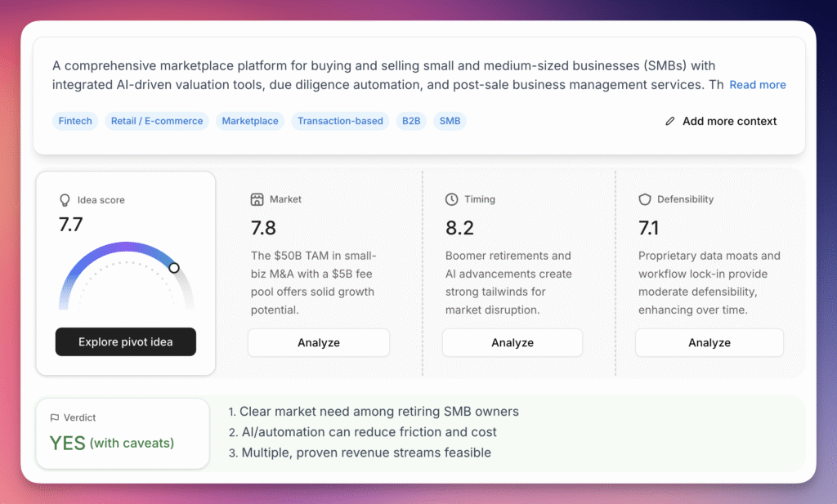Viewport: 837px width, 504px height.
Task: Click the idea score gauge handle
Action: (174, 268)
